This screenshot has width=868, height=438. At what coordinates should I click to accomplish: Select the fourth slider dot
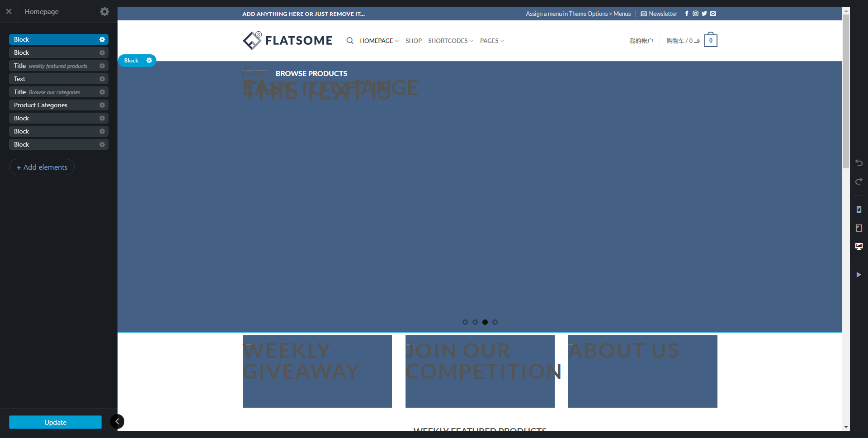[x=495, y=322]
